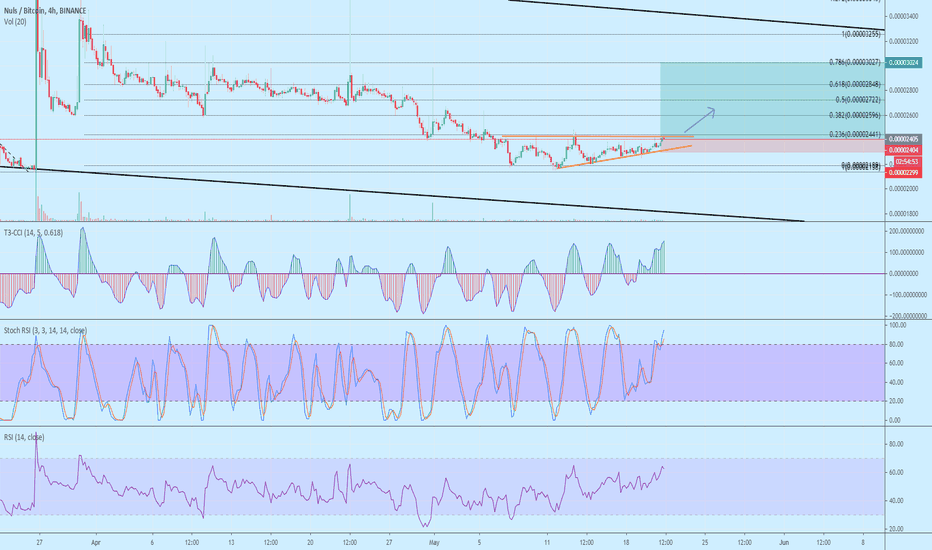Click 100.00 on the Stoch RSI axis

898,325
